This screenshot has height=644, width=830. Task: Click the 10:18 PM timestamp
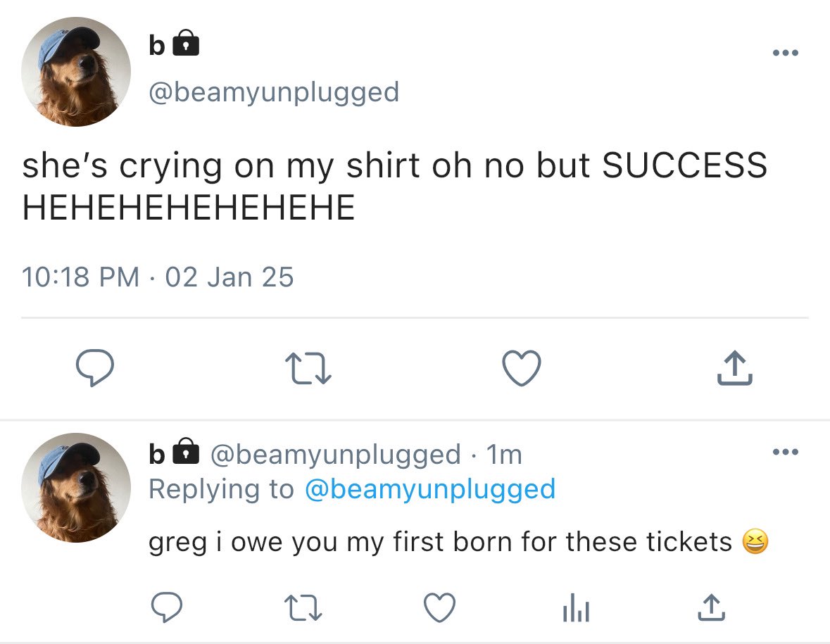[x=80, y=277]
